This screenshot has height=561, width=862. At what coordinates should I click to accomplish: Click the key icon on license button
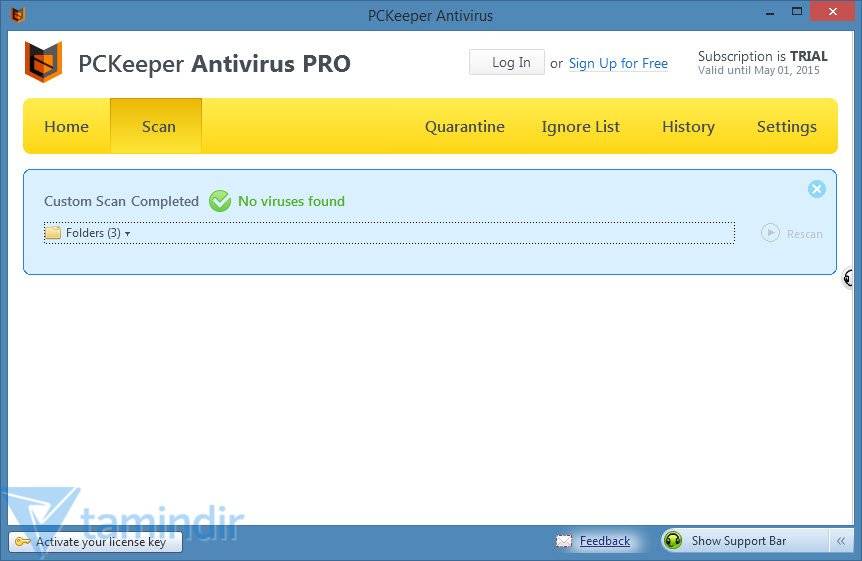(x=22, y=542)
